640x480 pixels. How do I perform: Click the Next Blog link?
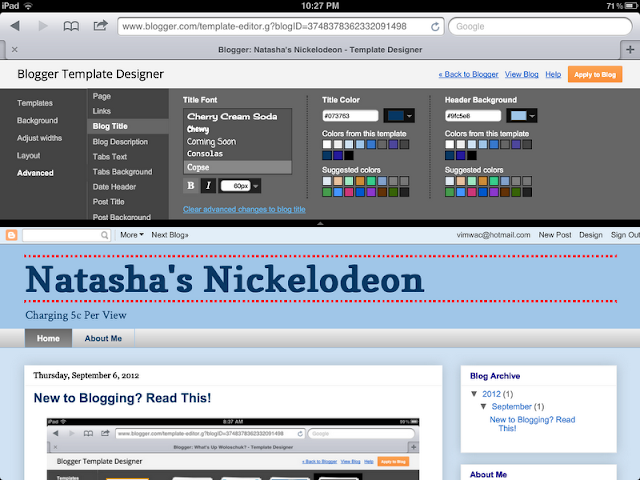coord(170,235)
